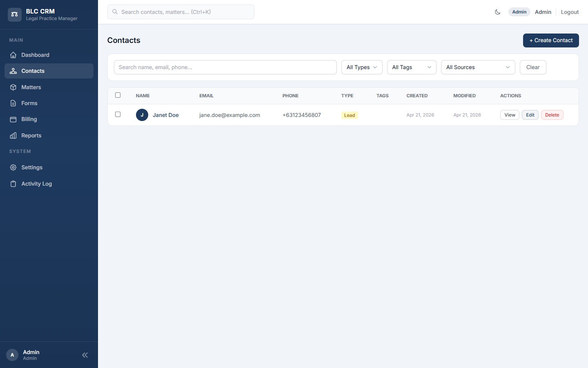Go to Billing in the sidebar
The width and height of the screenshot is (588, 368).
pos(49,119)
